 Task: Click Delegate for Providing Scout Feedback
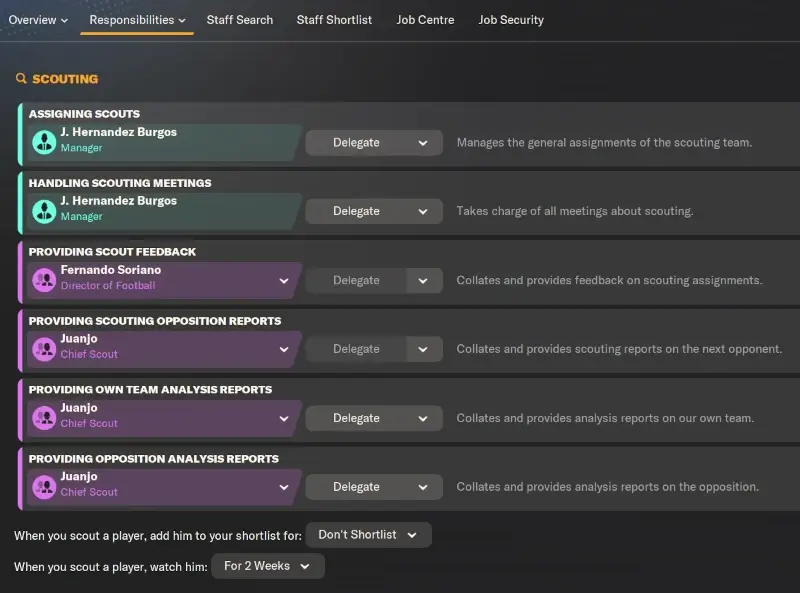click(356, 280)
